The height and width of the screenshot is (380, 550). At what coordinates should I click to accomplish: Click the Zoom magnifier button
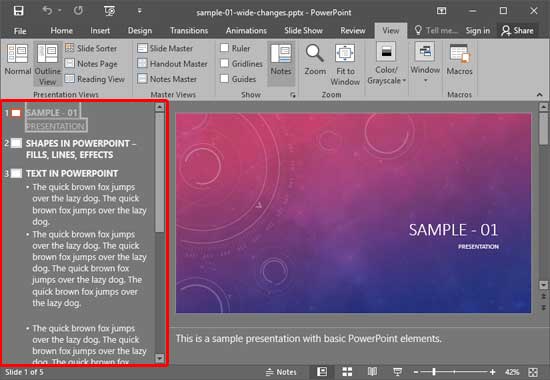(315, 60)
